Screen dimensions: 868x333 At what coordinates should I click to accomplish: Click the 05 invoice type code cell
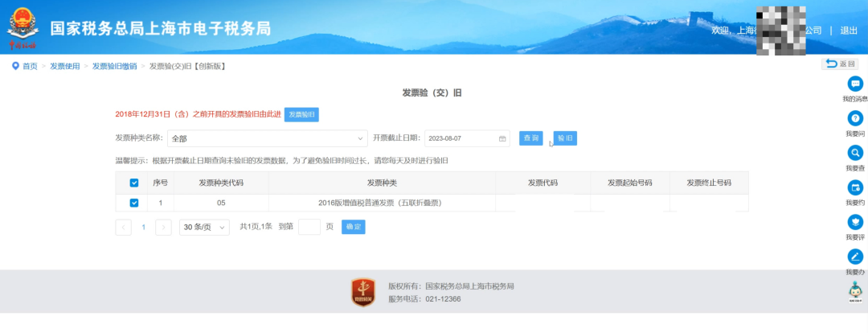(x=222, y=203)
